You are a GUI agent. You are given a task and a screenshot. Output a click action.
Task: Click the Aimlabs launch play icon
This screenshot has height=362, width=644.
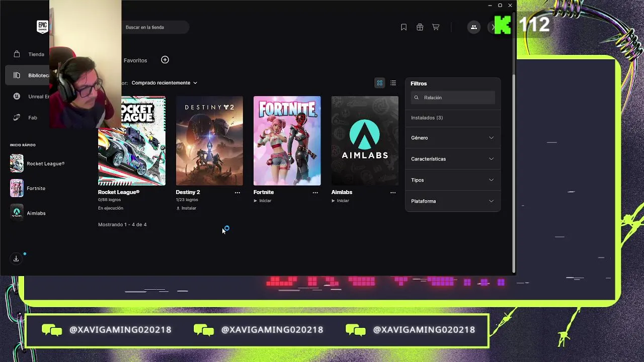click(333, 201)
